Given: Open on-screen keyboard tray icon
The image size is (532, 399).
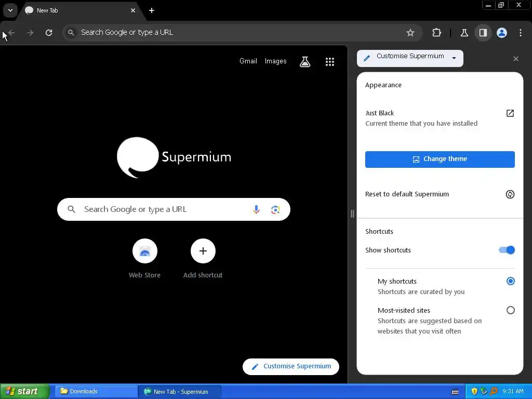Looking at the screenshot, I should pyautogui.click(x=455, y=392).
